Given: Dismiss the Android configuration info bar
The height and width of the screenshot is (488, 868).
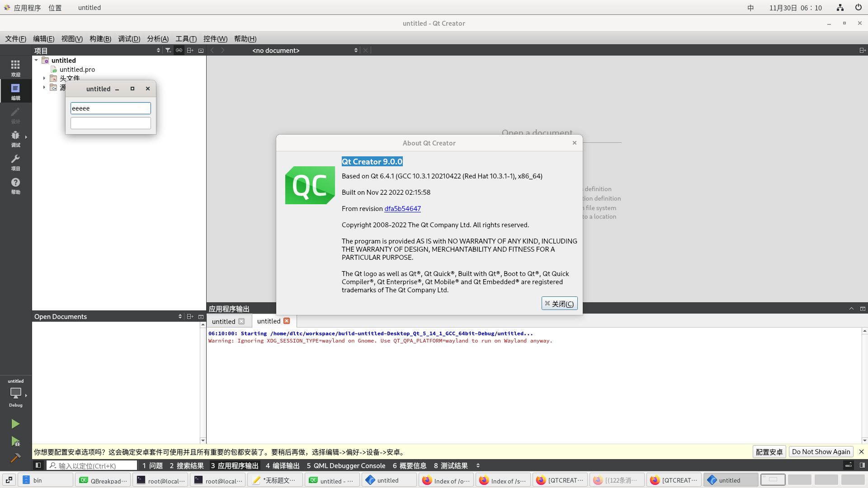Looking at the screenshot, I should point(861,451).
